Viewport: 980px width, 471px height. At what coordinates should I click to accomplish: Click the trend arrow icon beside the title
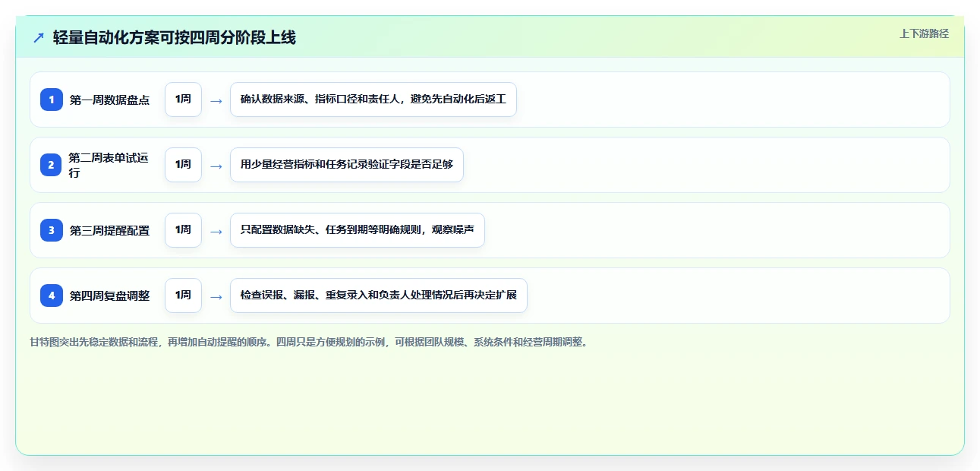point(39,37)
